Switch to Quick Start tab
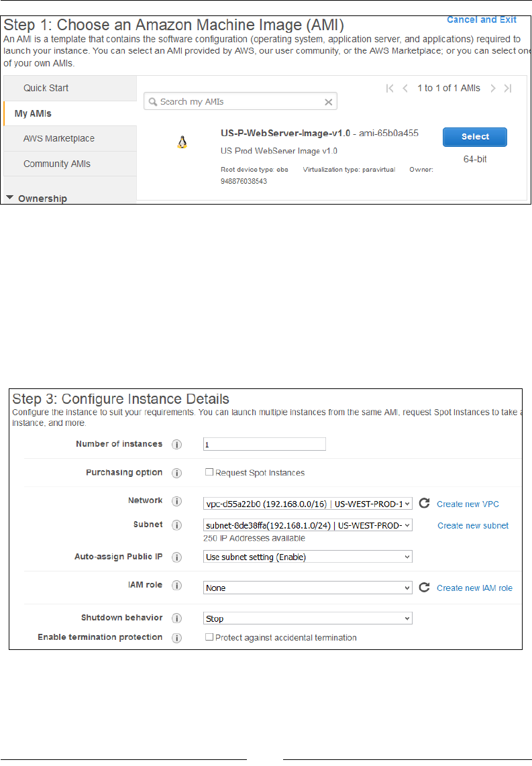This screenshot has height=766, width=532. 70,88
